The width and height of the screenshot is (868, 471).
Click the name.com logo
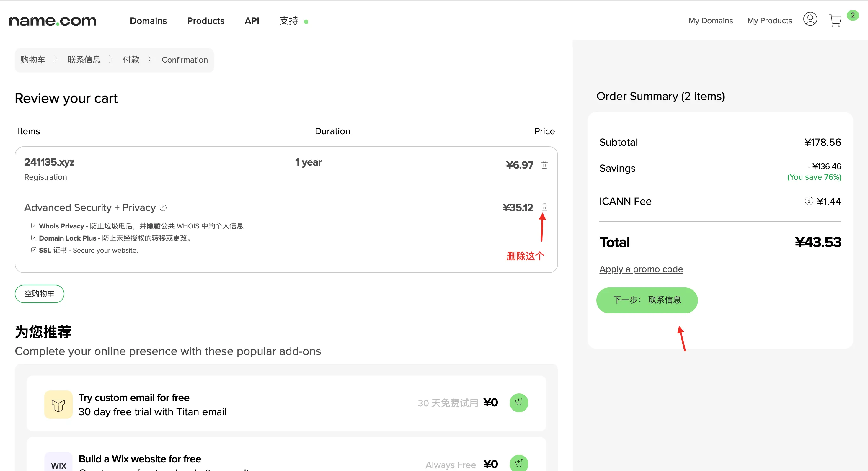pyautogui.click(x=53, y=21)
